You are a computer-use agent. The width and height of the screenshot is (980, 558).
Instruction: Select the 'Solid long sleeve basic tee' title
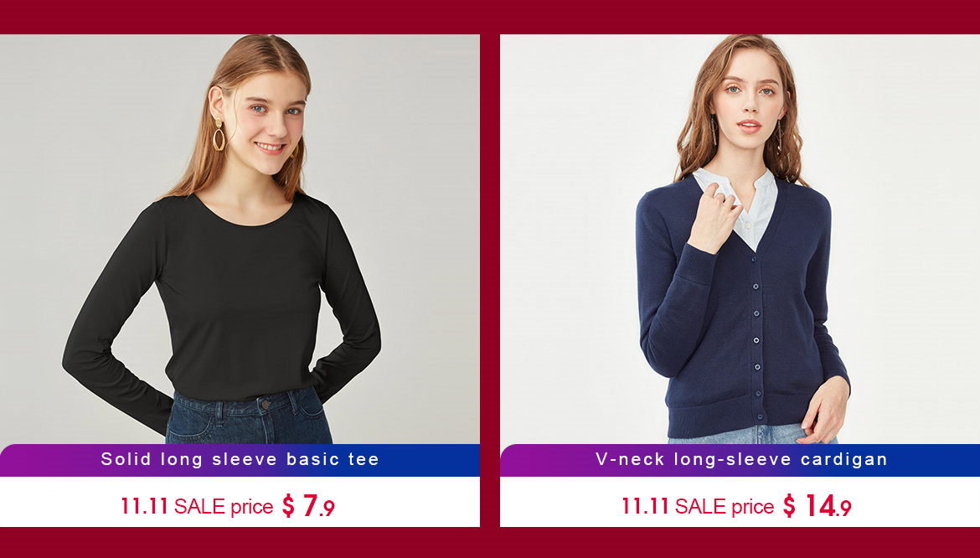pyautogui.click(x=240, y=459)
